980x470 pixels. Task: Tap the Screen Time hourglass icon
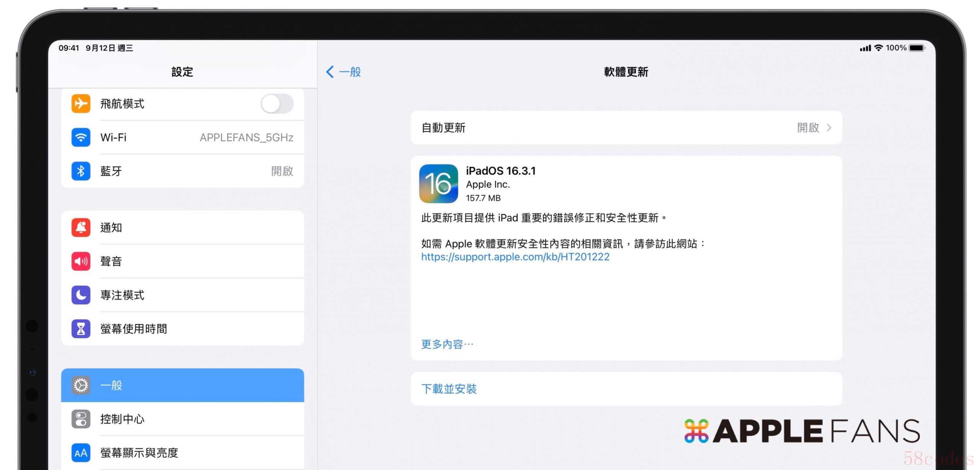coord(81,329)
